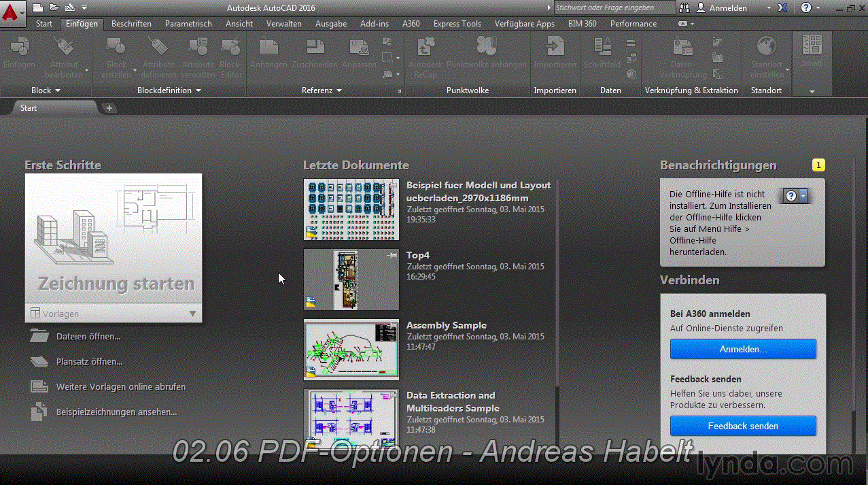Image resolution: width=868 pixels, height=485 pixels.
Task: Open the Vorlagen templates dropdown
Action: 114,314
